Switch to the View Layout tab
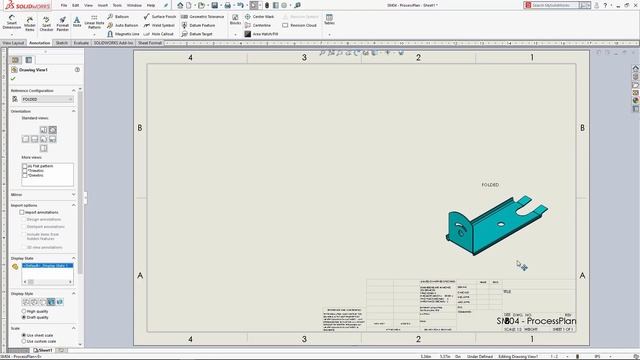The width and height of the screenshot is (640, 360). 13,43
